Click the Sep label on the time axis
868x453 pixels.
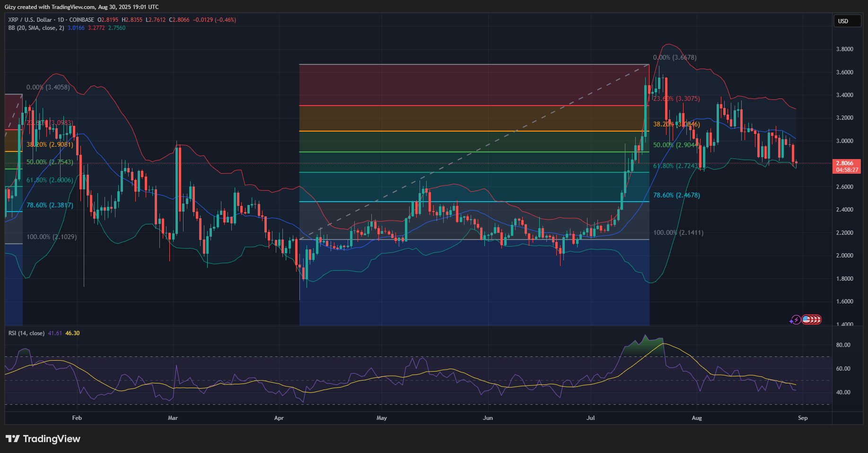click(x=803, y=418)
